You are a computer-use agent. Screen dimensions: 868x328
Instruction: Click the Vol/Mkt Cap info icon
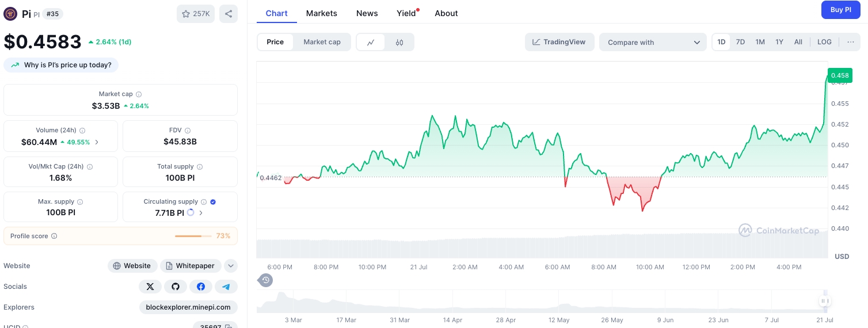click(x=90, y=167)
